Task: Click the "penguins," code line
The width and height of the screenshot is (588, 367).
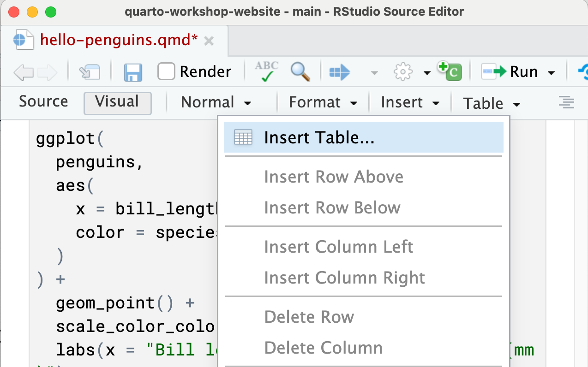Action: 100,162
